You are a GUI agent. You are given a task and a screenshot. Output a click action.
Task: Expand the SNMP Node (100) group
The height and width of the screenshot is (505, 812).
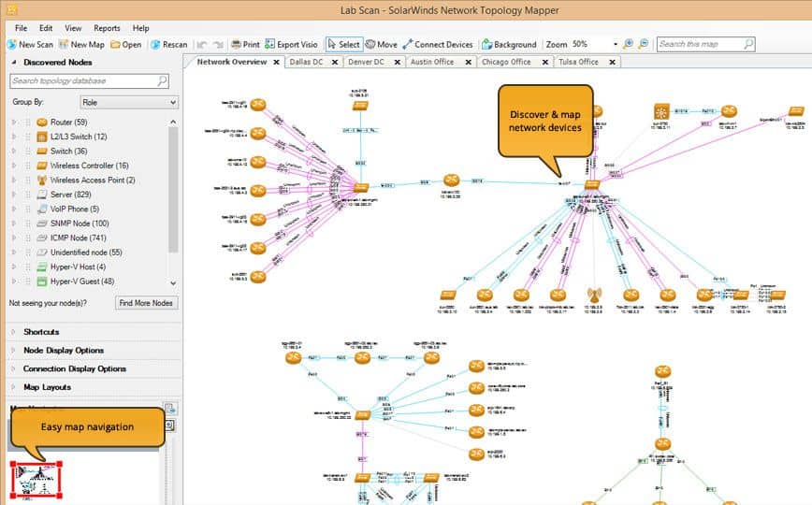pos(14,224)
